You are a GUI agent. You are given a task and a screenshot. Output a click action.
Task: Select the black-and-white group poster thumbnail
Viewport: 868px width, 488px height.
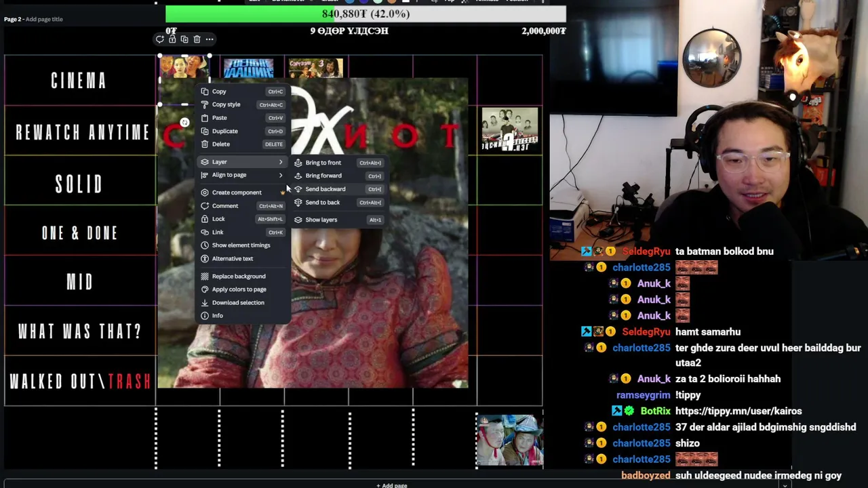pos(510,129)
